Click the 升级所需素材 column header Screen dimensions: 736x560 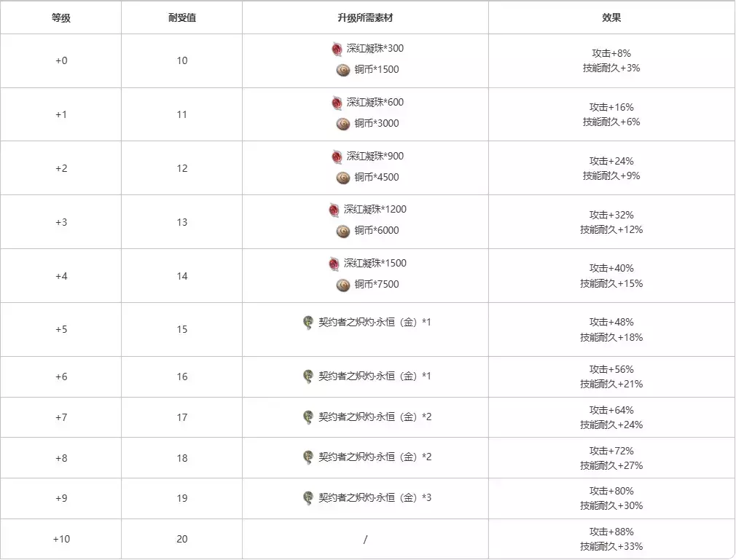[x=365, y=17]
